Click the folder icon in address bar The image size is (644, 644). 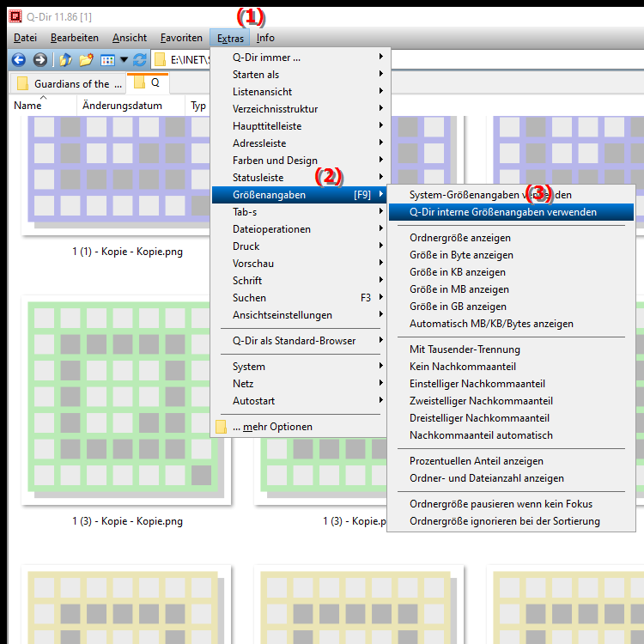(160, 60)
